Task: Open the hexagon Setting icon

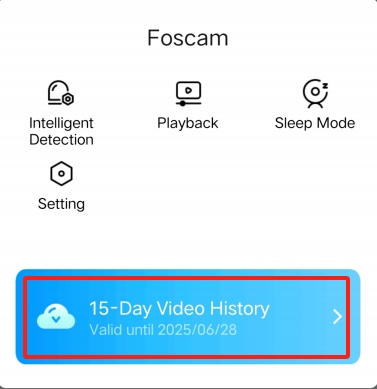Action: pos(61,174)
